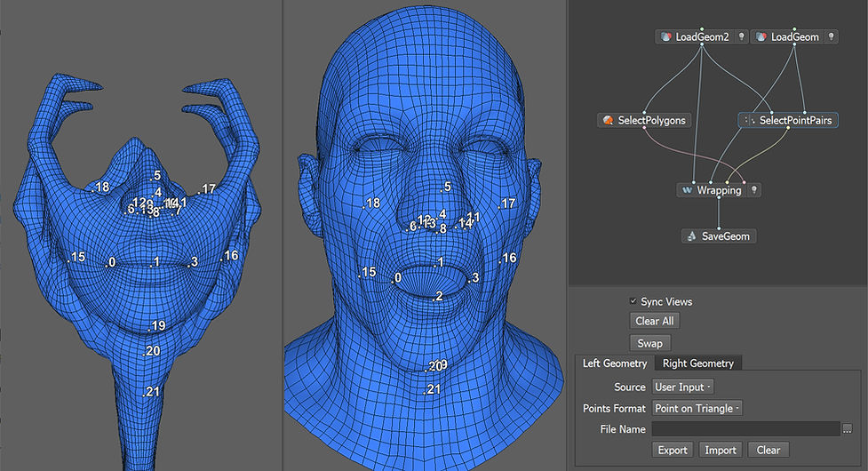Uncheck the Sync Views checkbox
This screenshot has height=471, width=868.
[633, 302]
